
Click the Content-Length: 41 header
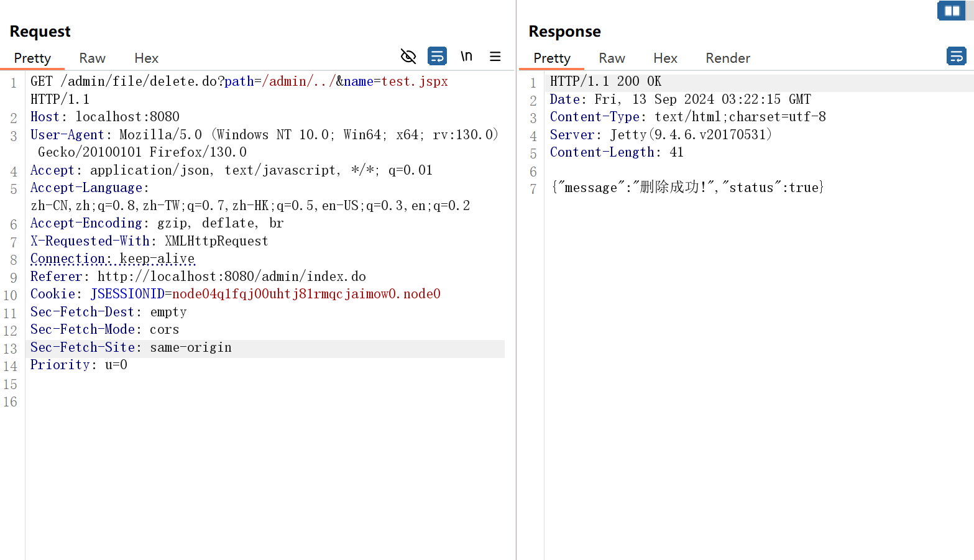(x=617, y=152)
